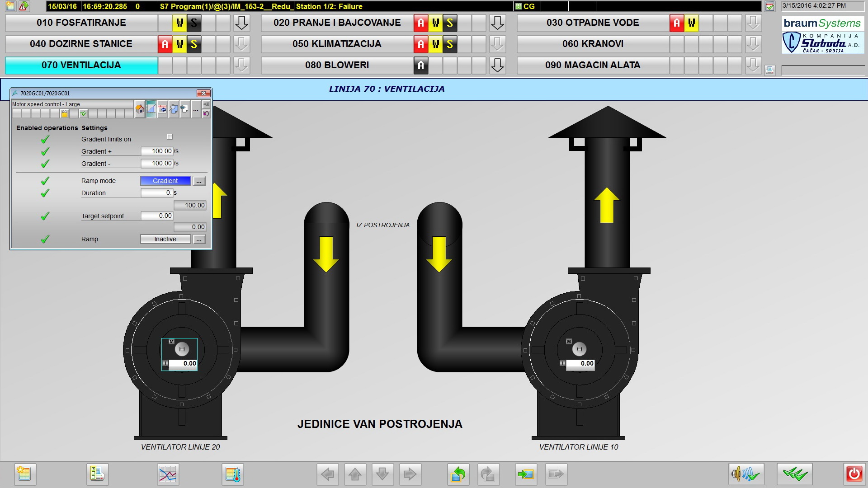Click the blue Gradient ramp mode button
The height and width of the screenshot is (488, 868).
[165, 181]
